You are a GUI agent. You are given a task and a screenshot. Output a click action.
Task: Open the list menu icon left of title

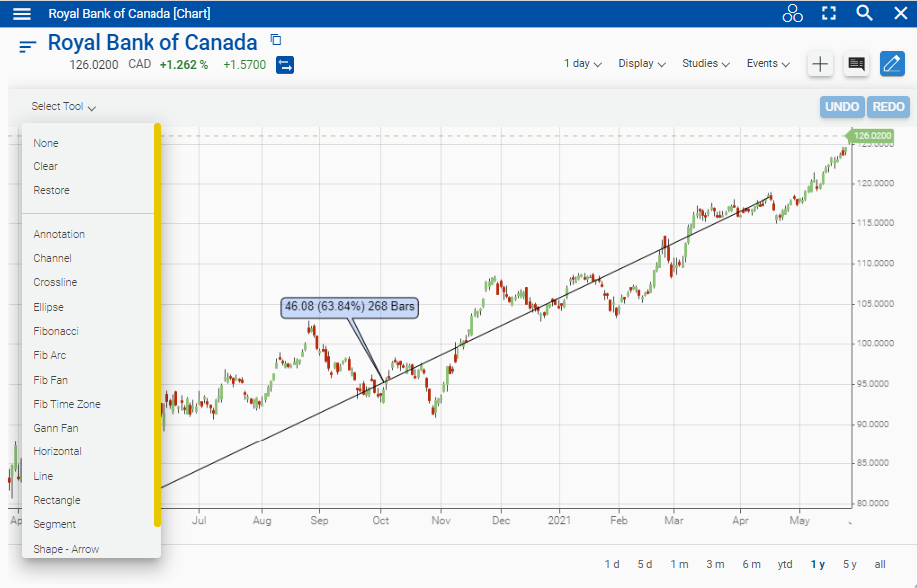point(27,46)
